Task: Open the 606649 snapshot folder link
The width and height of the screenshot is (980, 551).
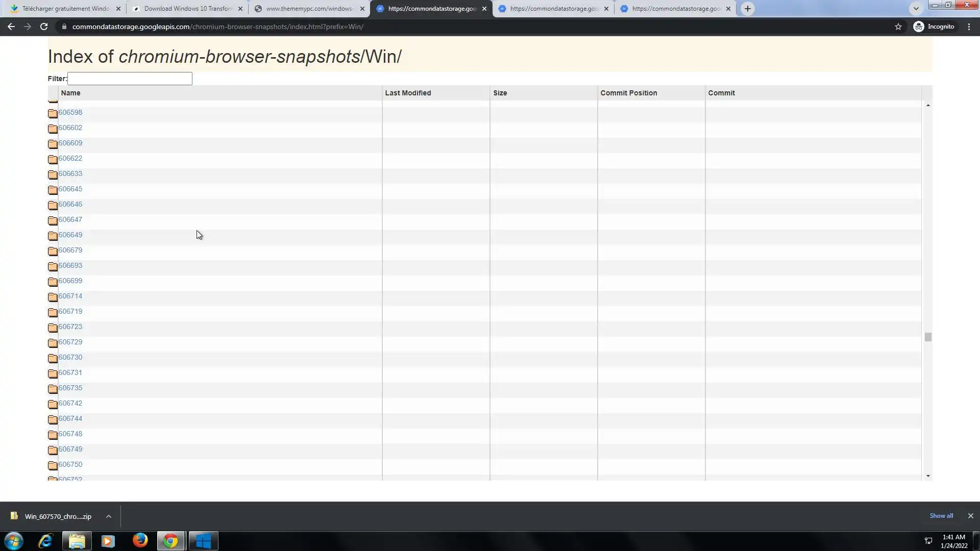Action: tap(70, 235)
